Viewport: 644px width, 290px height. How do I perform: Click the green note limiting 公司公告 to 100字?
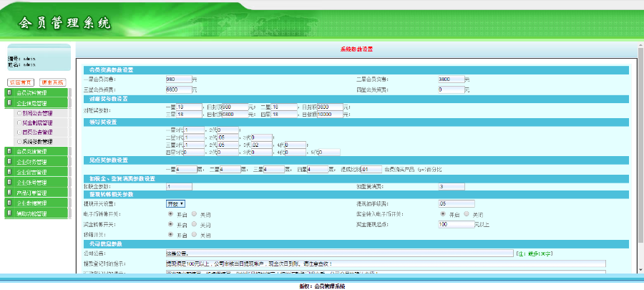tap(534, 254)
